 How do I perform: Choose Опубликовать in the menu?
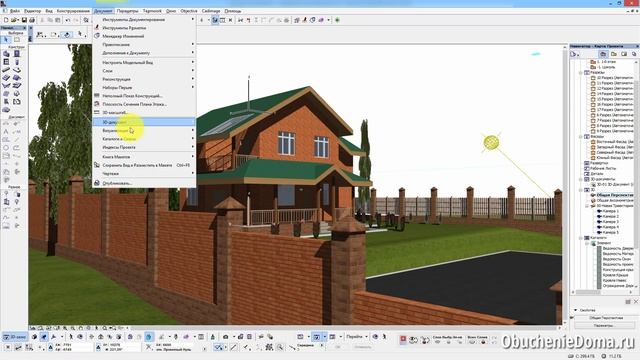point(144,183)
